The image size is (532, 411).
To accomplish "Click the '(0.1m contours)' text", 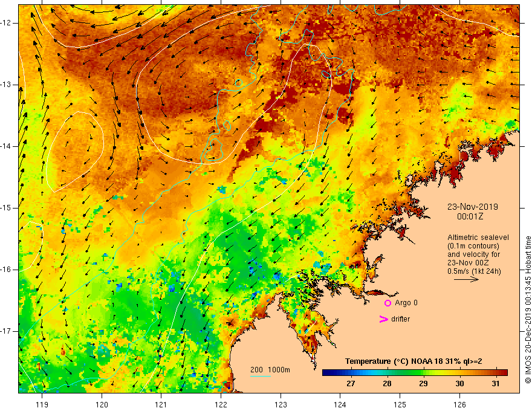I will click(x=473, y=246).
